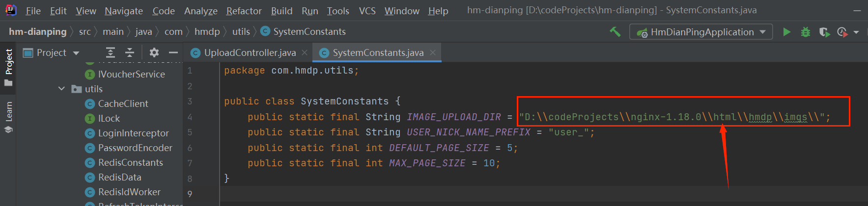Click the nginx upload path string
Screen dimensions: 868x206
tap(672, 117)
